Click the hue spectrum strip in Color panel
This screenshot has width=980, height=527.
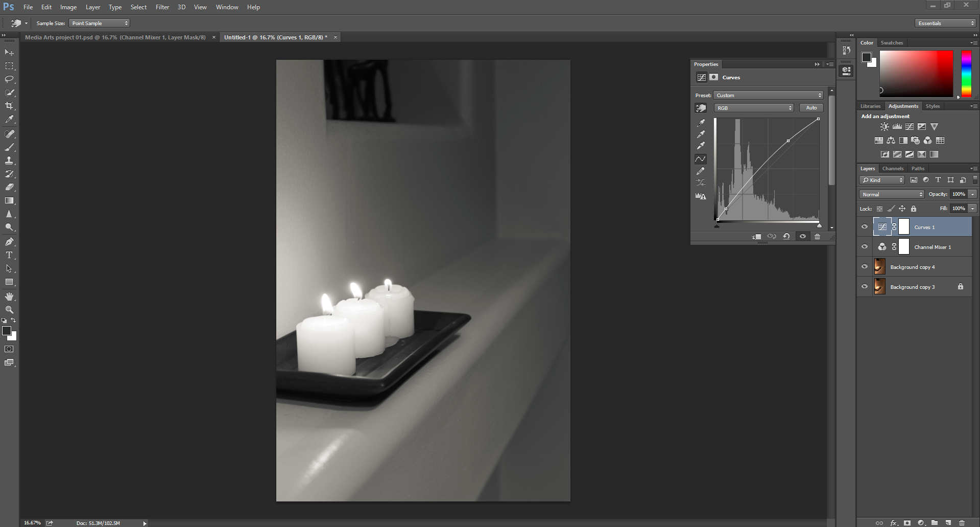pyautogui.click(x=966, y=74)
